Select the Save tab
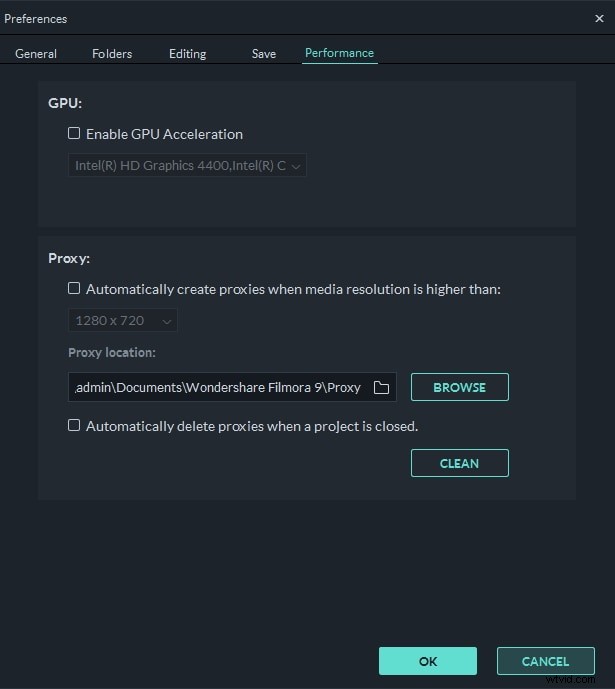The width and height of the screenshot is (615, 689). (x=264, y=54)
